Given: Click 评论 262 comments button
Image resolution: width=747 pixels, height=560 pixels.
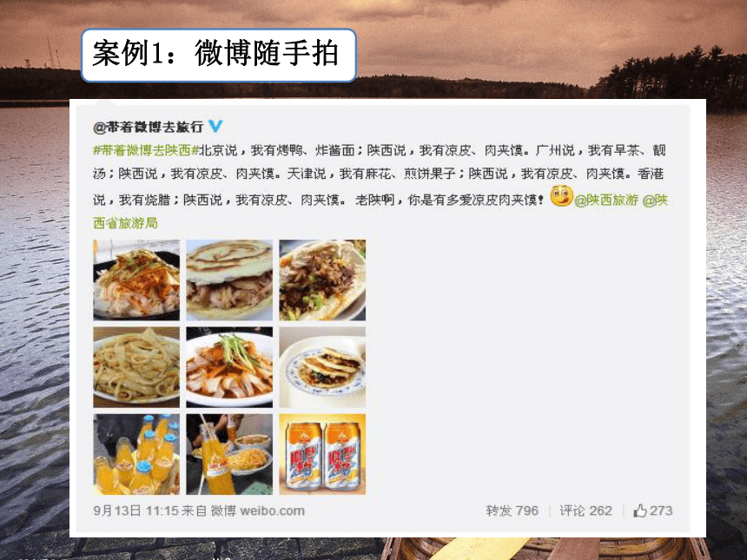Looking at the screenshot, I should [x=585, y=511].
